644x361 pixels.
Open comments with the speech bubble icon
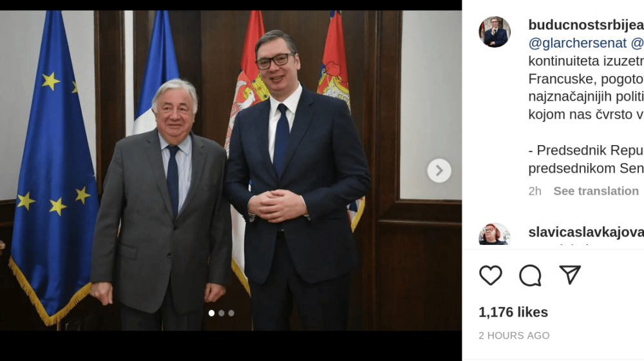click(x=530, y=275)
